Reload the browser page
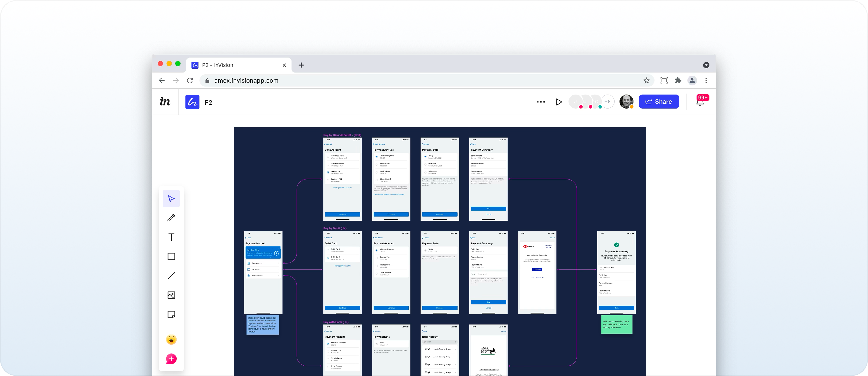This screenshot has height=376, width=868. click(190, 80)
